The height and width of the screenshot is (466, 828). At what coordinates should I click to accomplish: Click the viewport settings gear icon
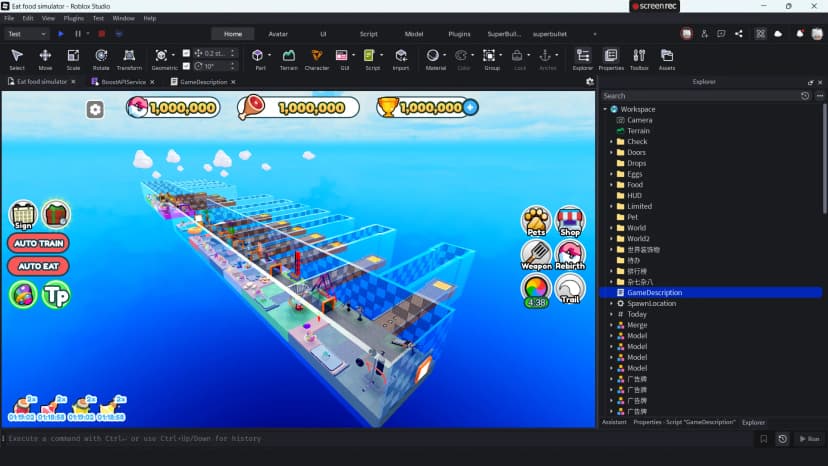point(590,82)
